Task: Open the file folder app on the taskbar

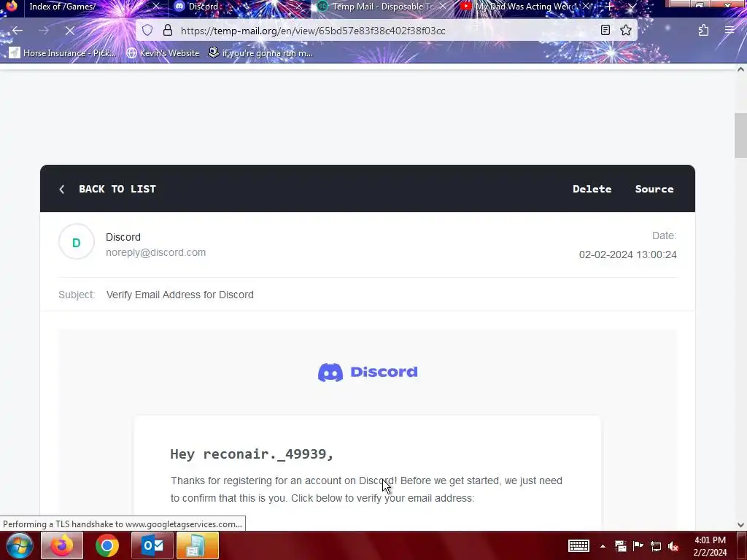Action: pyautogui.click(x=197, y=545)
